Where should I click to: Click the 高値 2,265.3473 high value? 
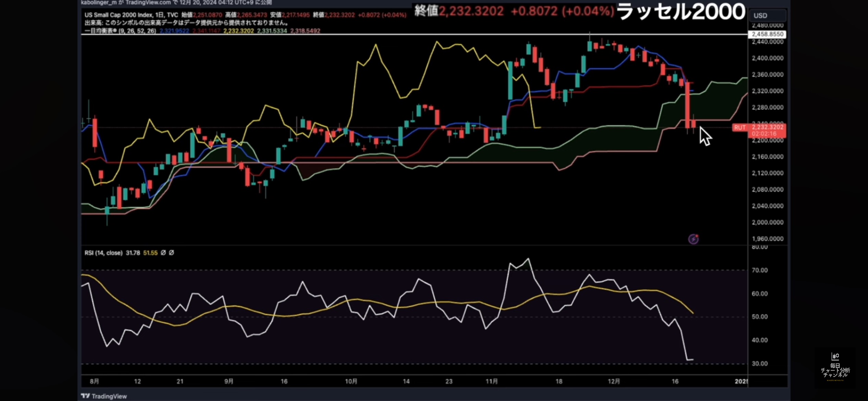(246, 15)
